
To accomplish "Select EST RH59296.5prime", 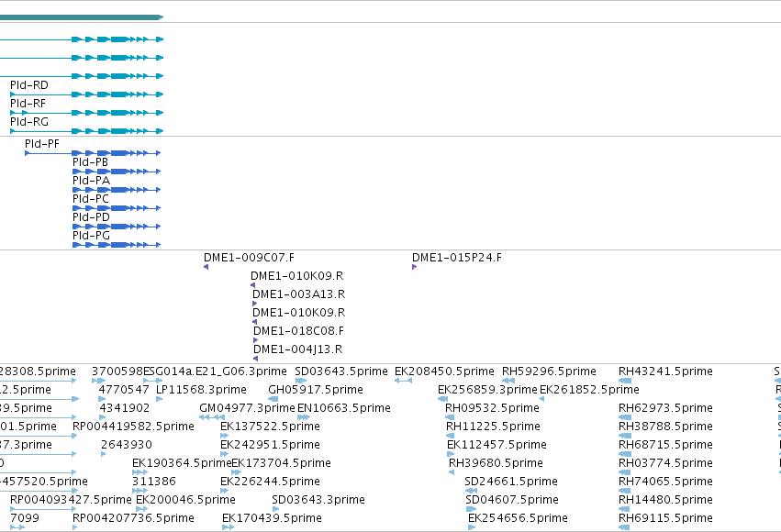I will [549, 371].
